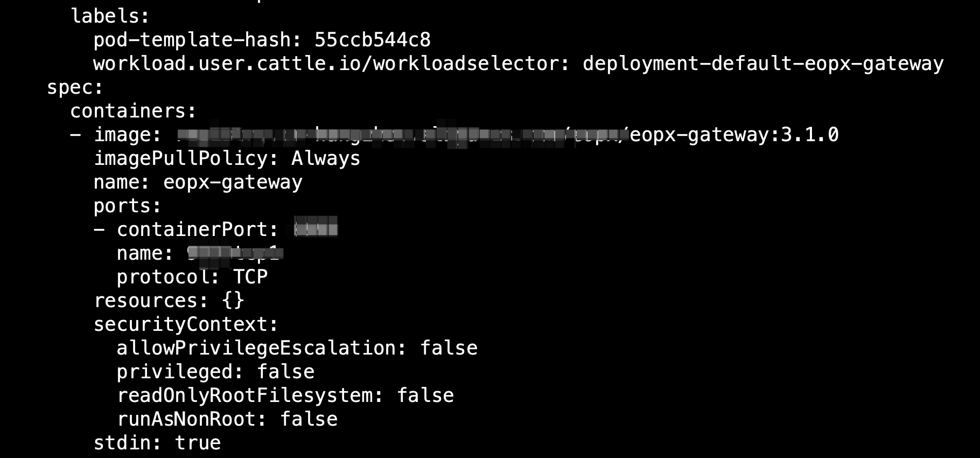Click the allowPrivilegeEscalation false value
This screenshot has width=980, height=458.
pos(448,348)
